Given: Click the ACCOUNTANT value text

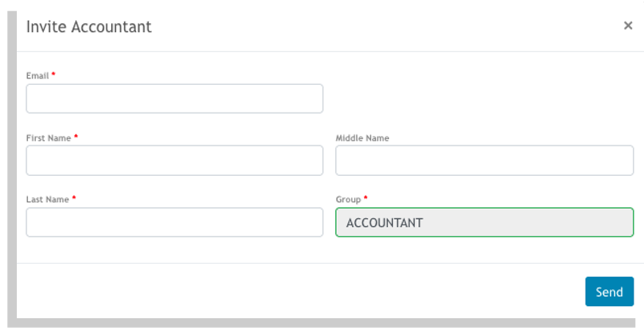Looking at the screenshot, I should coord(385,223).
